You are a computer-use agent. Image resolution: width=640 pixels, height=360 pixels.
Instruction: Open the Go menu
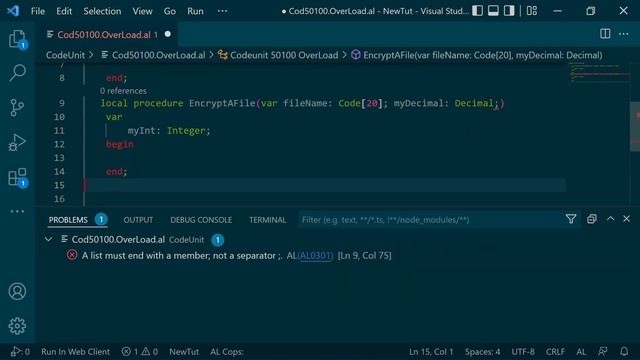pos(169,11)
